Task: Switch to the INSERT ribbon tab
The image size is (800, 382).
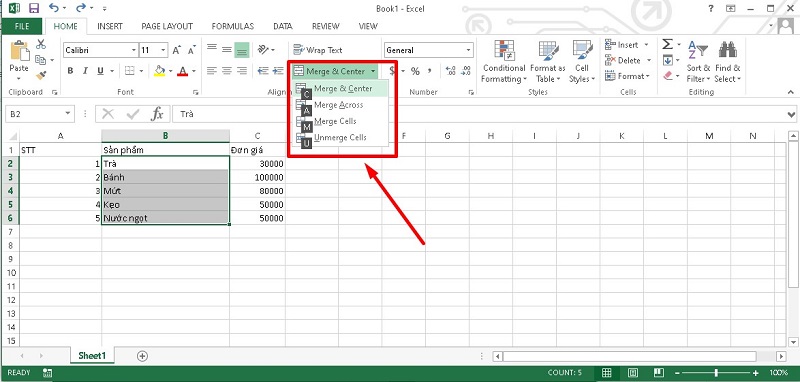Action: 110,27
